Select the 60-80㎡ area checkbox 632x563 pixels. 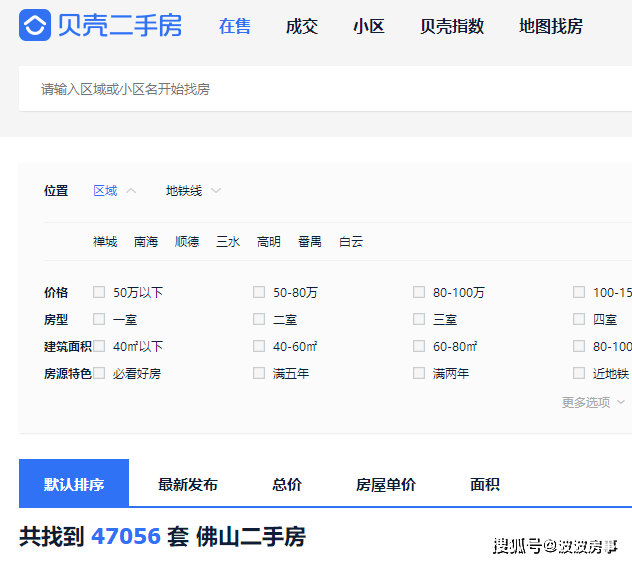click(419, 346)
